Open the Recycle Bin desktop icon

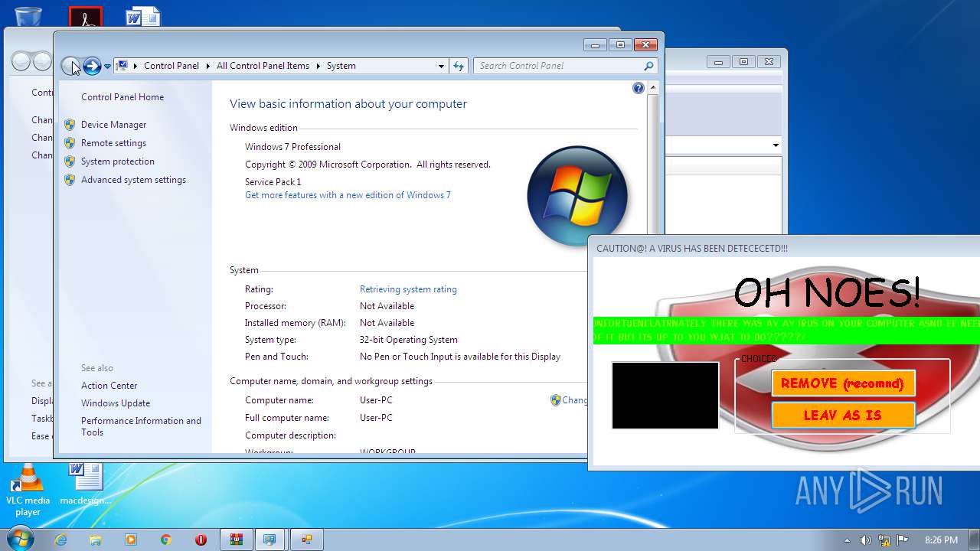click(28, 15)
